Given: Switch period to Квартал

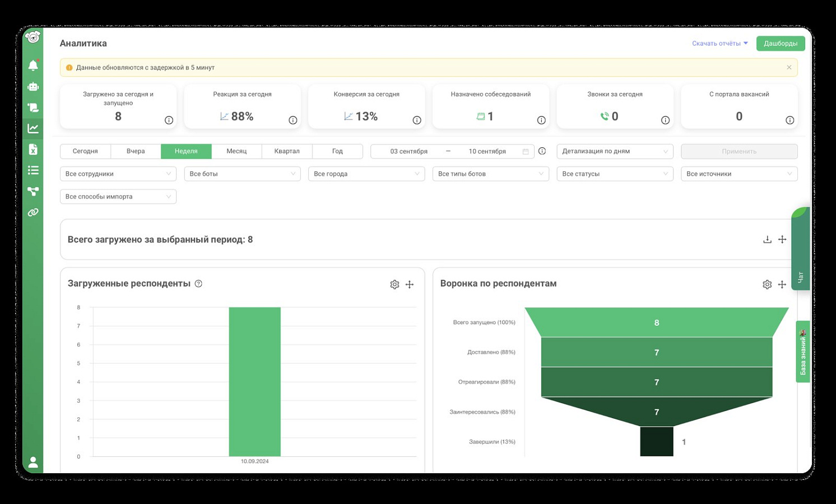Looking at the screenshot, I should tap(287, 151).
